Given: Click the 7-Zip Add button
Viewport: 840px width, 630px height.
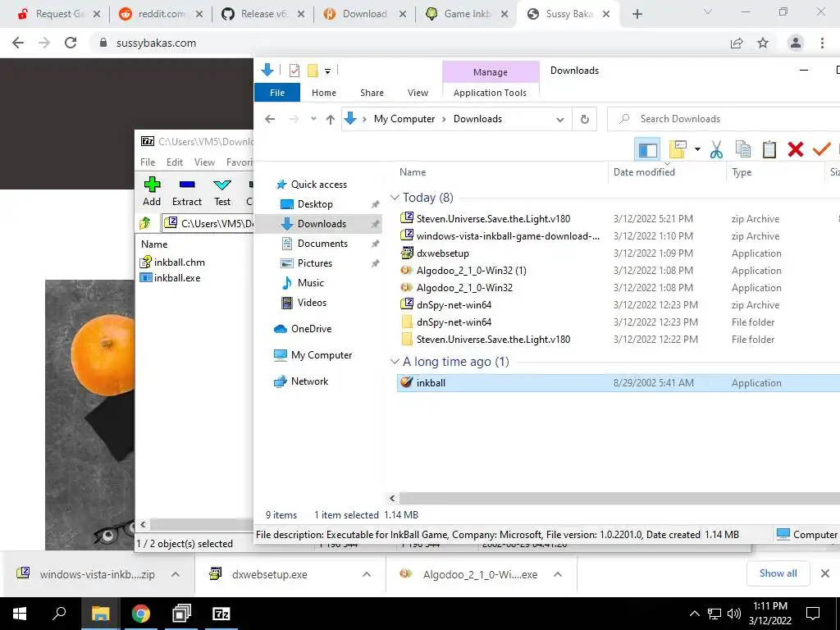Looking at the screenshot, I should click(x=152, y=191).
